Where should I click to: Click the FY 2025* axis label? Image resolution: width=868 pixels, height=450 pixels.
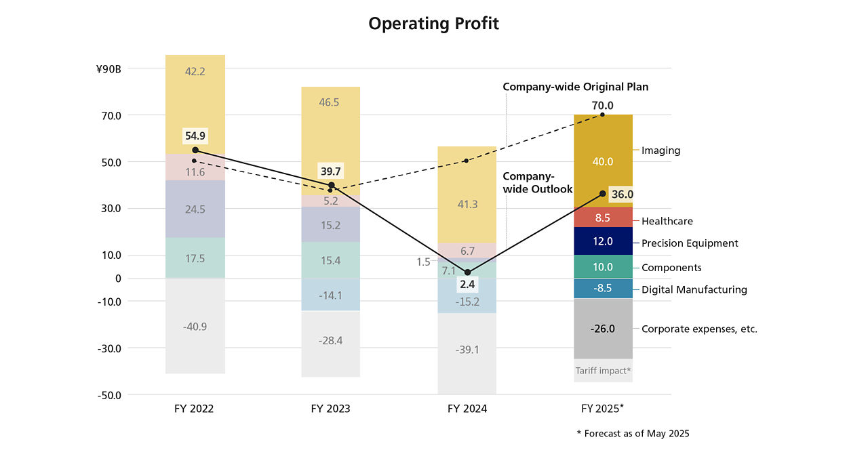[603, 409]
